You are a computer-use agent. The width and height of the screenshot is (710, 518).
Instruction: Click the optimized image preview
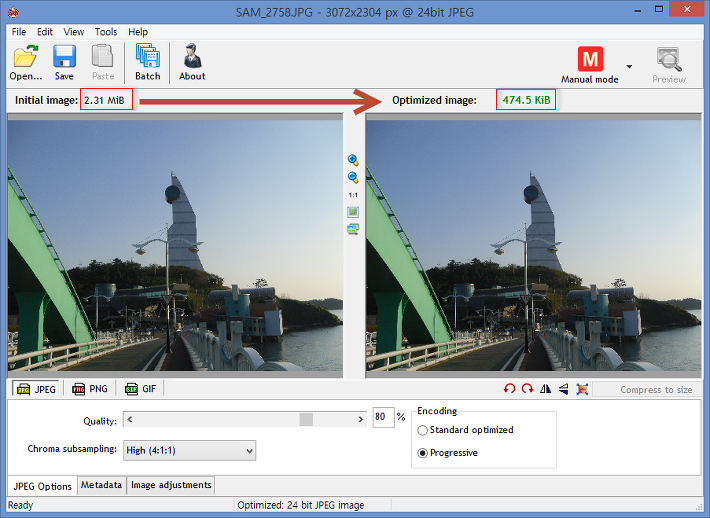pos(533,245)
